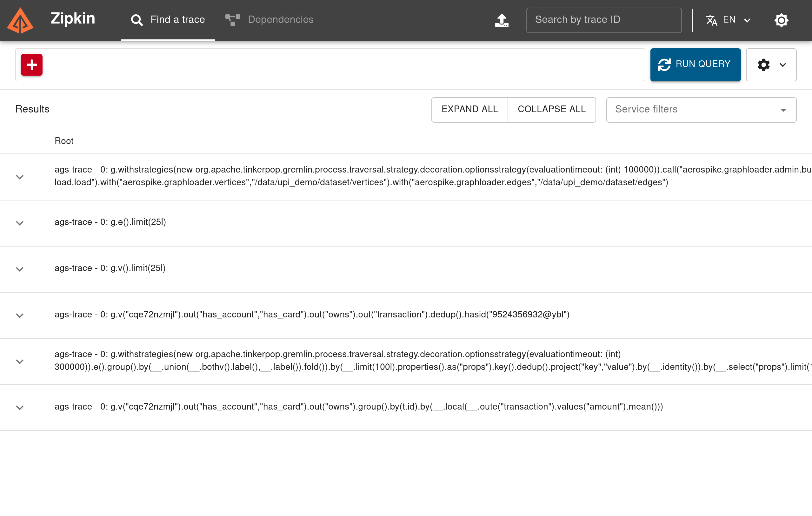This screenshot has height=516, width=812.
Task: Expand the g.v cqe72nzmjl mean amount row
Action: [20, 407]
